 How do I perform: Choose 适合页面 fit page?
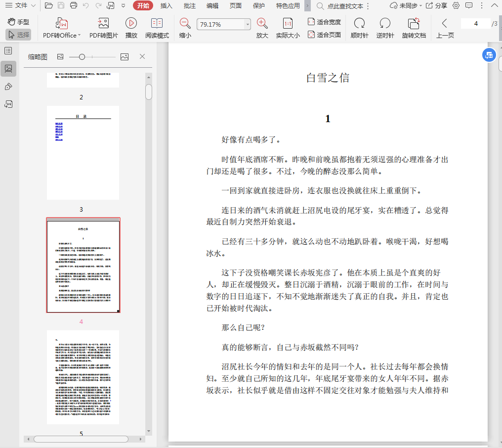[324, 35]
